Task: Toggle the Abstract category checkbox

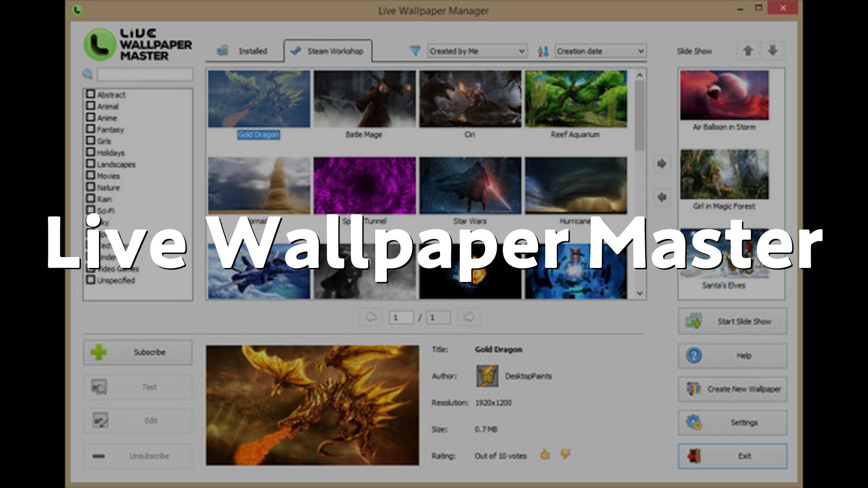Action: pos(90,94)
